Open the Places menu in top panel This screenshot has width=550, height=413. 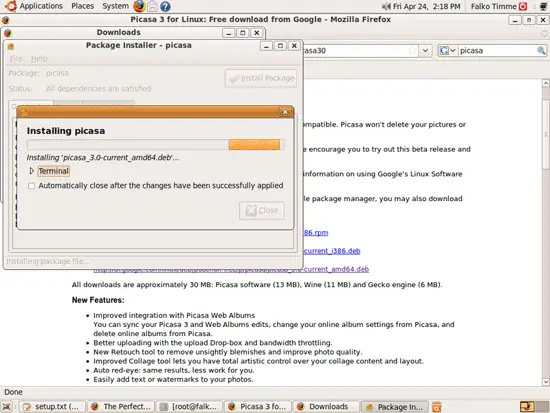point(82,6)
